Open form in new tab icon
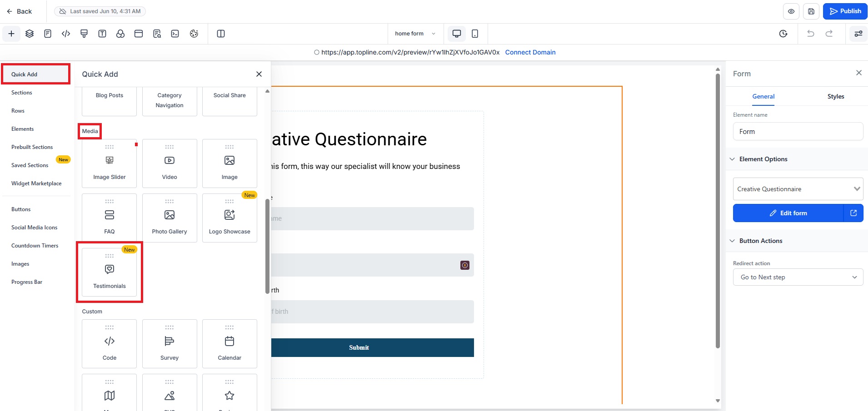This screenshot has width=868, height=411. coord(853,213)
